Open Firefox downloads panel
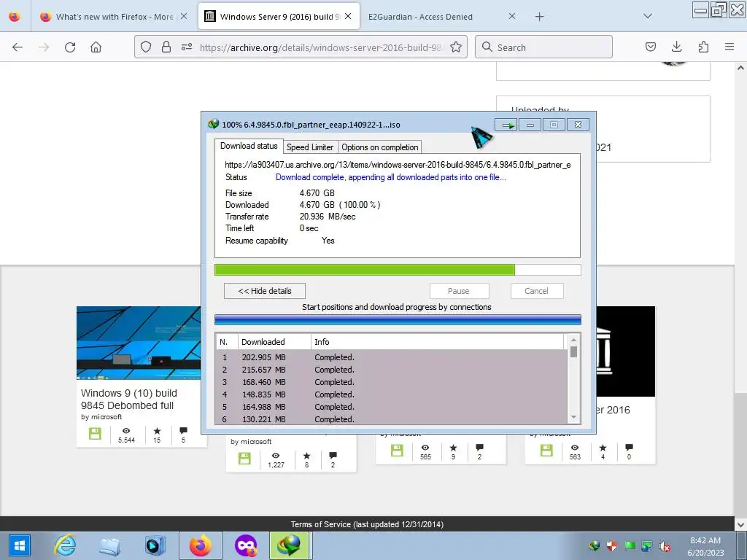Viewport: 747px width, 560px height. click(x=676, y=47)
